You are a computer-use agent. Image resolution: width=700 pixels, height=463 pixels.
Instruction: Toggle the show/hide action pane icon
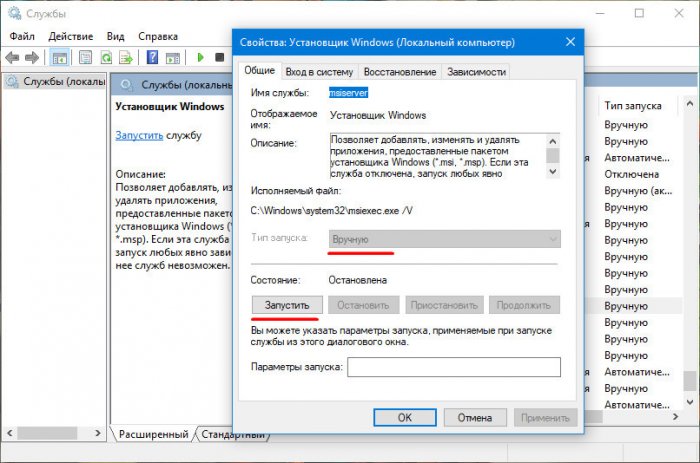click(x=172, y=57)
